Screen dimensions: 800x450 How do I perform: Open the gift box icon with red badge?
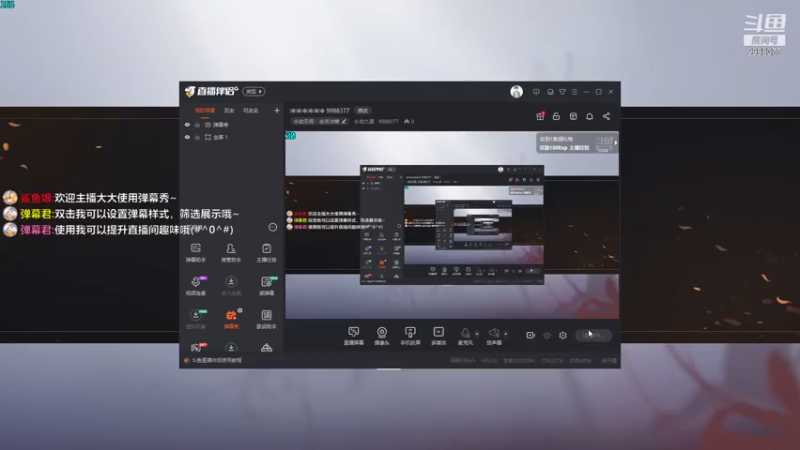click(540, 116)
